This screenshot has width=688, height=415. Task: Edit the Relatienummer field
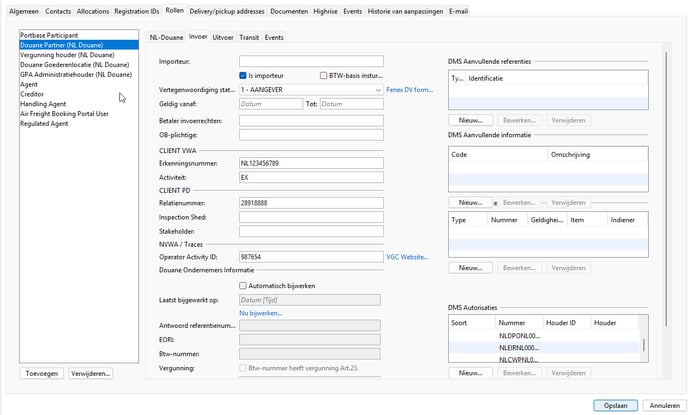click(311, 203)
